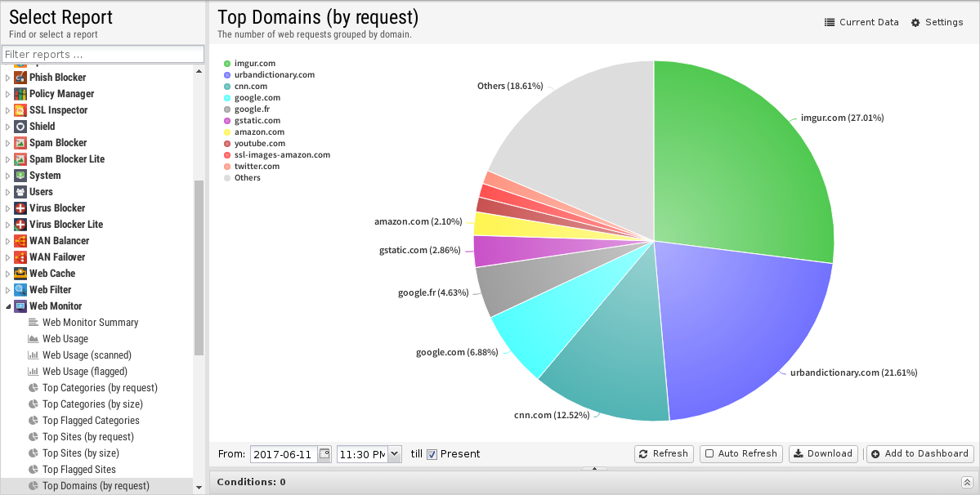Screen dimensions: 980x495
Task: Click the report list scrollbar thumb
Action: tap(199, 267)
